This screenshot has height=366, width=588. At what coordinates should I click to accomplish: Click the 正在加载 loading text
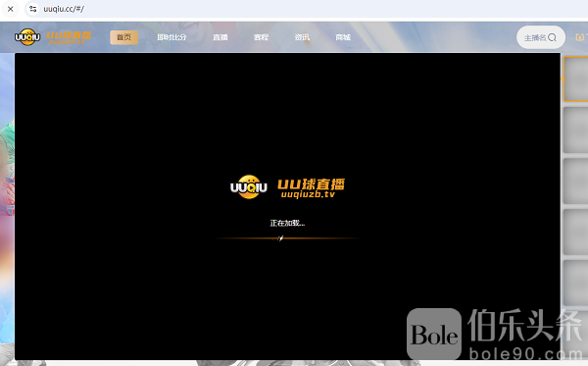pos(287,223)
